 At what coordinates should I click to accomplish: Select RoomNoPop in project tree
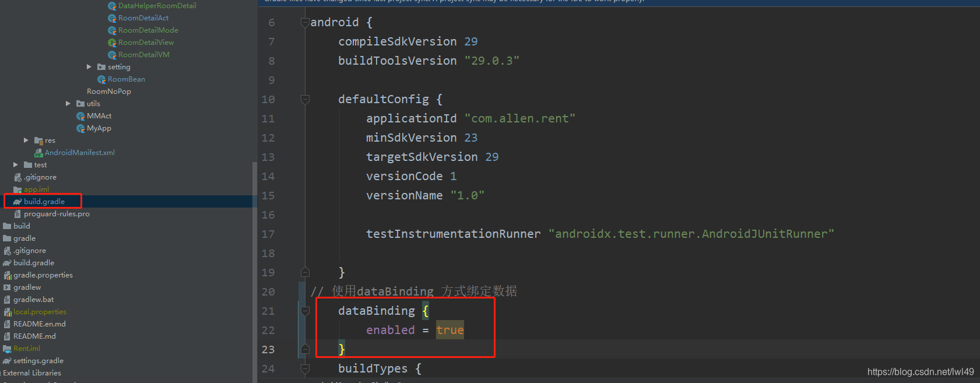tap(109, 92)
